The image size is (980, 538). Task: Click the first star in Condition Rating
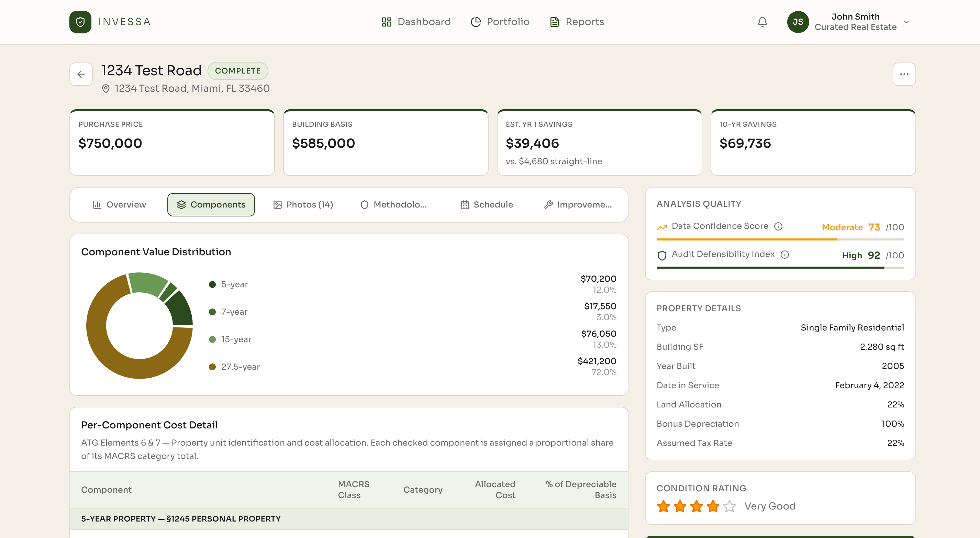click(x=663, y=506)
